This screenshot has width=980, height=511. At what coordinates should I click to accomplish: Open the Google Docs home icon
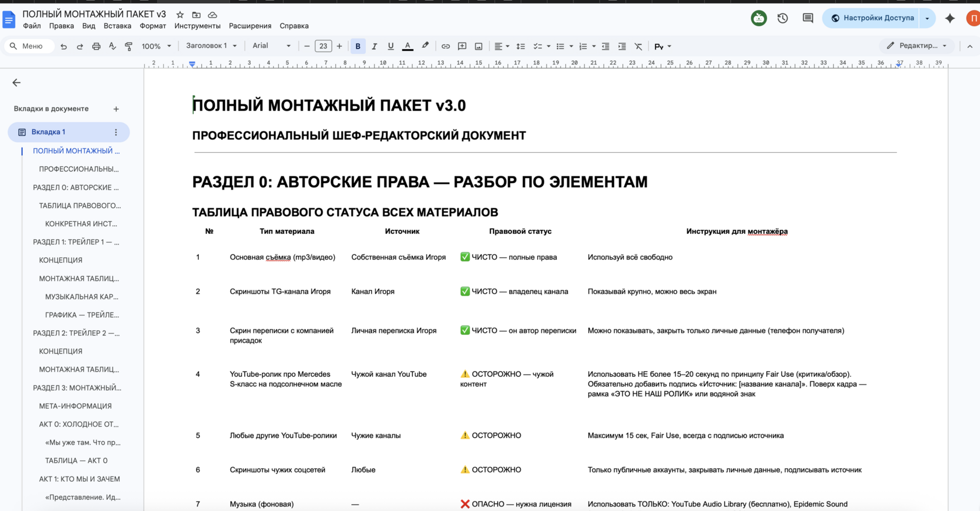coord(9,20)
